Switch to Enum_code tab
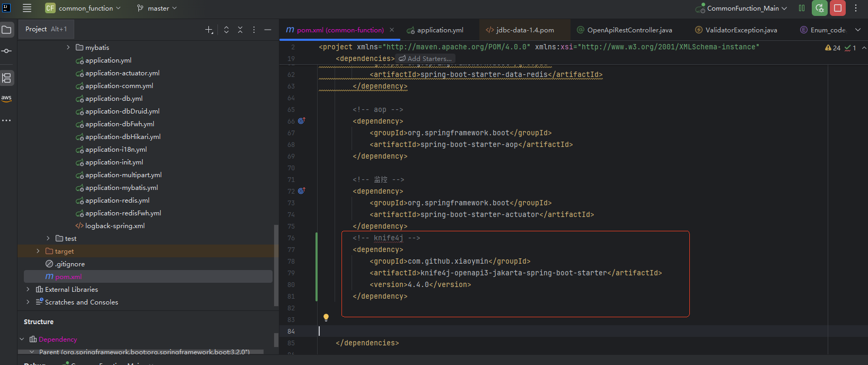The width and height of the screenshot is (868, 365). 822,30
